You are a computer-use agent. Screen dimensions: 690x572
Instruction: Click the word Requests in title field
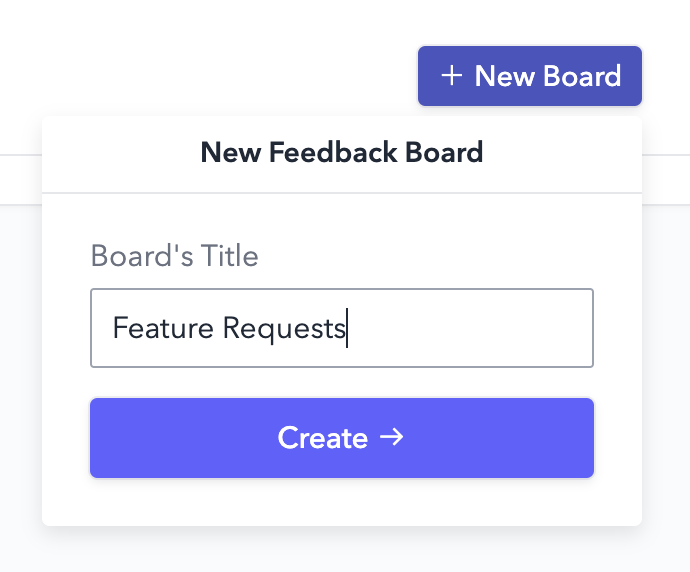pos(284,329)
